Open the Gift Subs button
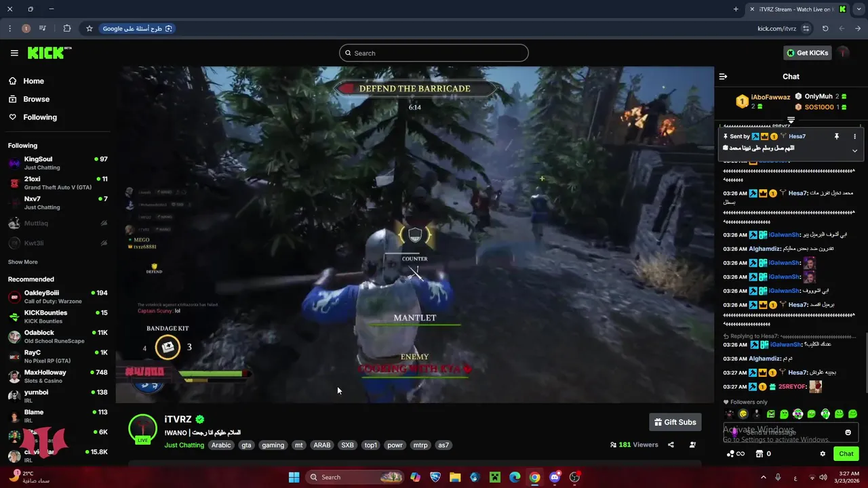This screenshot has width=868, height=488. point(675,422)
